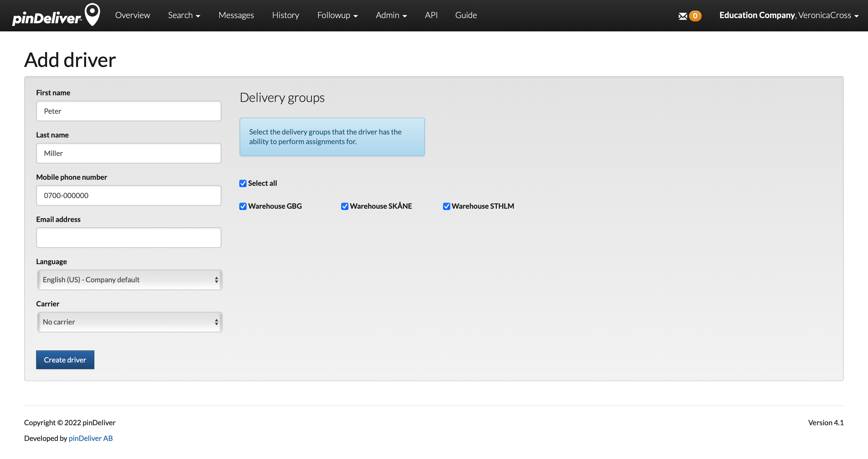Uncheck the Warehouse GBG checkbox

(x=243, y=206)
